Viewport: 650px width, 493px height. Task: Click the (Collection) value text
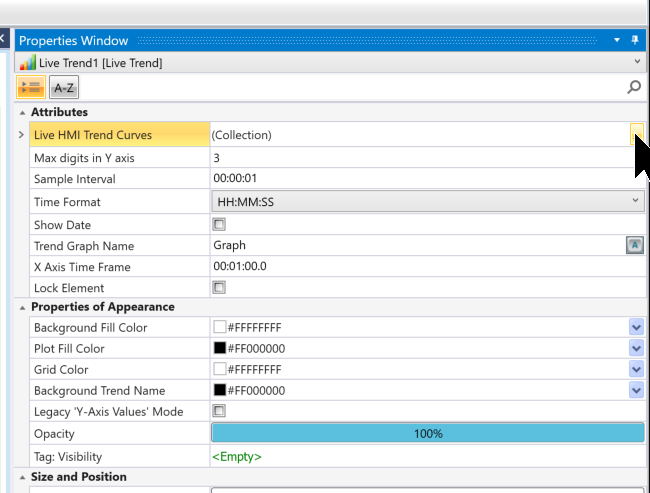pos(242,135)
